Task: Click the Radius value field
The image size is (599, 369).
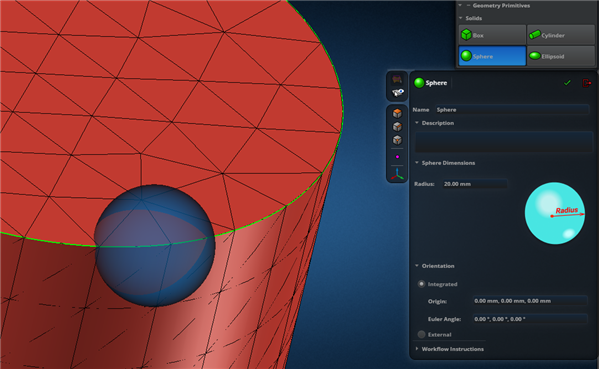Action: (x=475, y=184)
